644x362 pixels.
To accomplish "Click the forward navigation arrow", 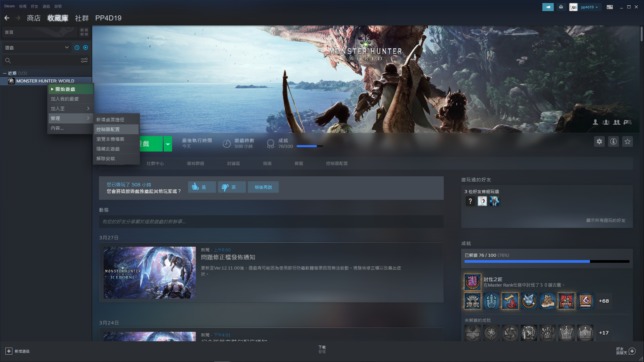I will (18, 18).
